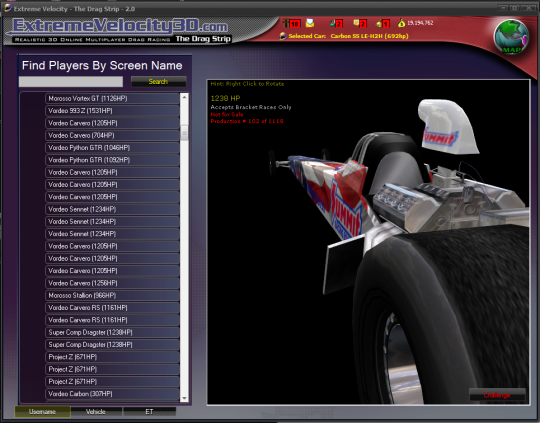540x423 pixels.
Task: Switch to the ET tab
Action: tap(149, 412)
